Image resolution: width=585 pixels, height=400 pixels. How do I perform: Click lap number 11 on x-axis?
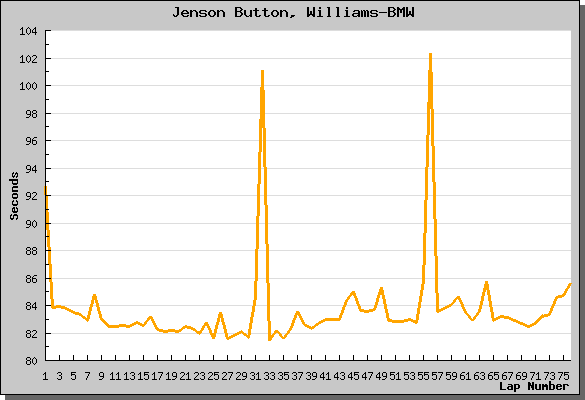pyautogui.click(x=115, y=376)
